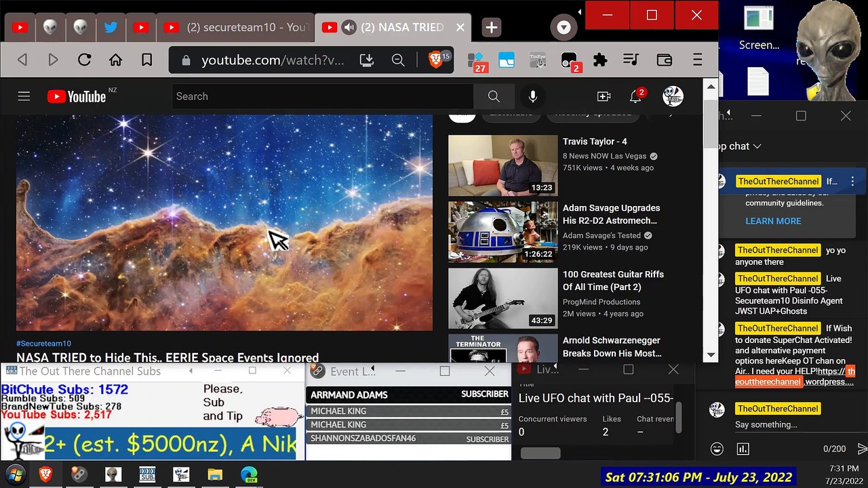
Task: Open a new browser tab
Action: [492, 27]
